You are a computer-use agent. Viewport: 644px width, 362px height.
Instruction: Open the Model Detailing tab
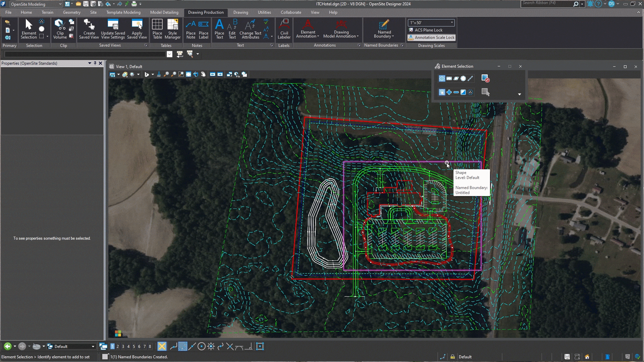164,12
